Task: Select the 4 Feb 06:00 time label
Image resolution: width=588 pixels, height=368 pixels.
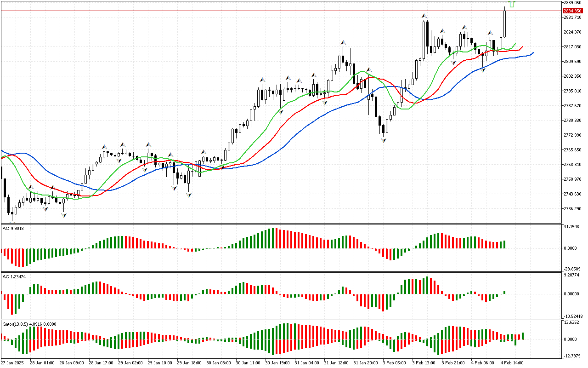Action: [x=482, y=363]
